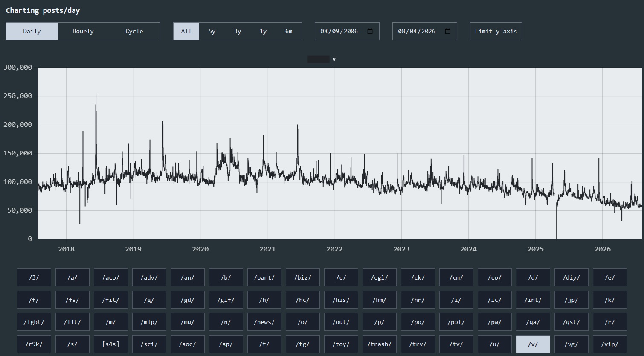644x356 pixels.
Task: Select the /g/ board button
Action: (149, 300)
